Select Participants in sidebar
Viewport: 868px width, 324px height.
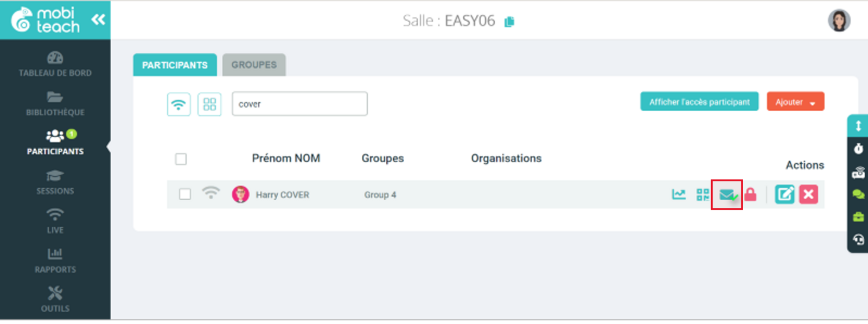click(55, 143)
